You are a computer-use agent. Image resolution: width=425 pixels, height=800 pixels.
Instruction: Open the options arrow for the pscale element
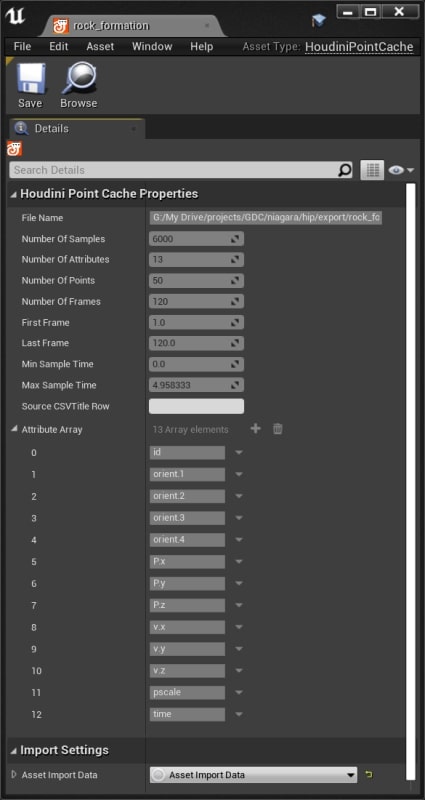coord(238,693)
